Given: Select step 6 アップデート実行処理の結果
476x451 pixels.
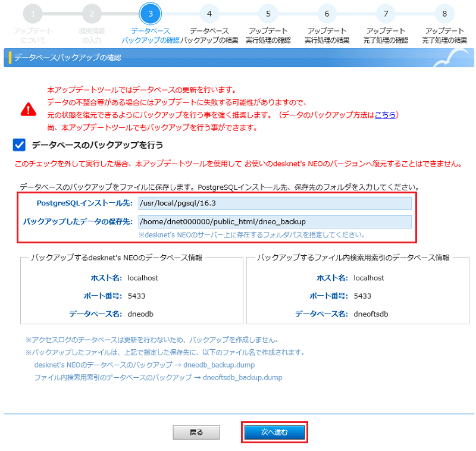Looking at the screenshot, I should (x=327, y=13).
